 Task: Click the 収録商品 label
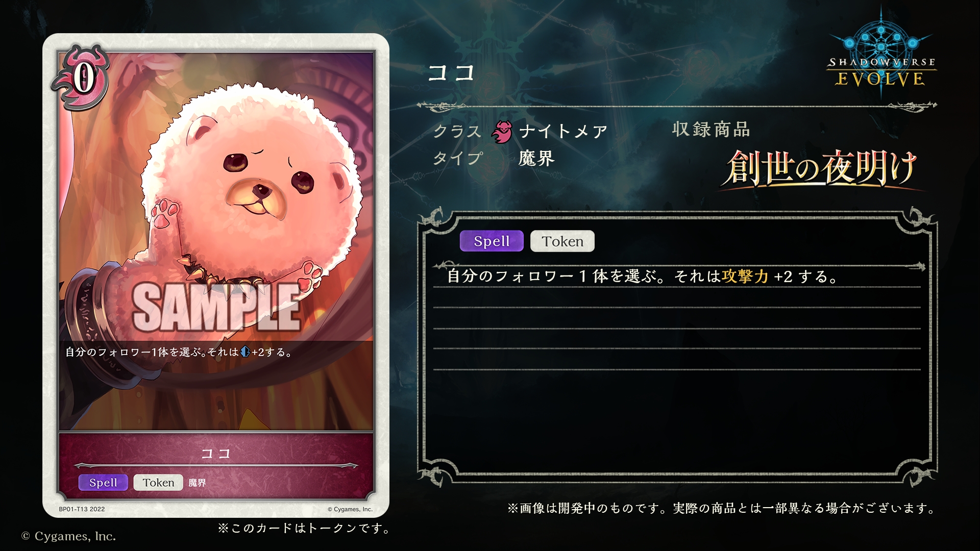coord(711,130)
